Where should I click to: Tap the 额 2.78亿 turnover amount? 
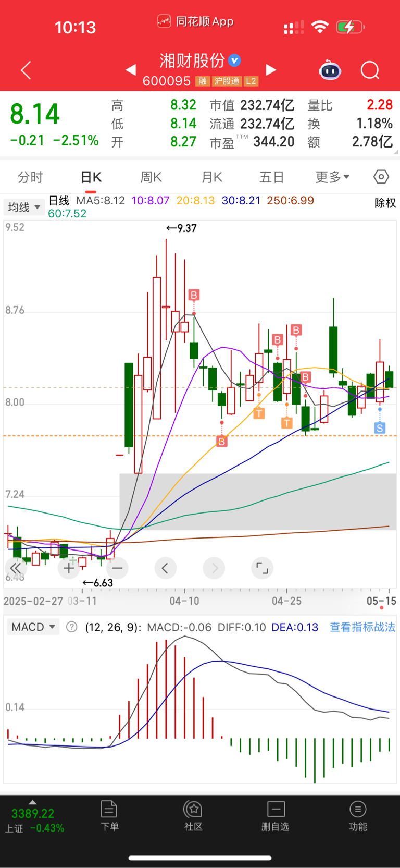(372, 142)
